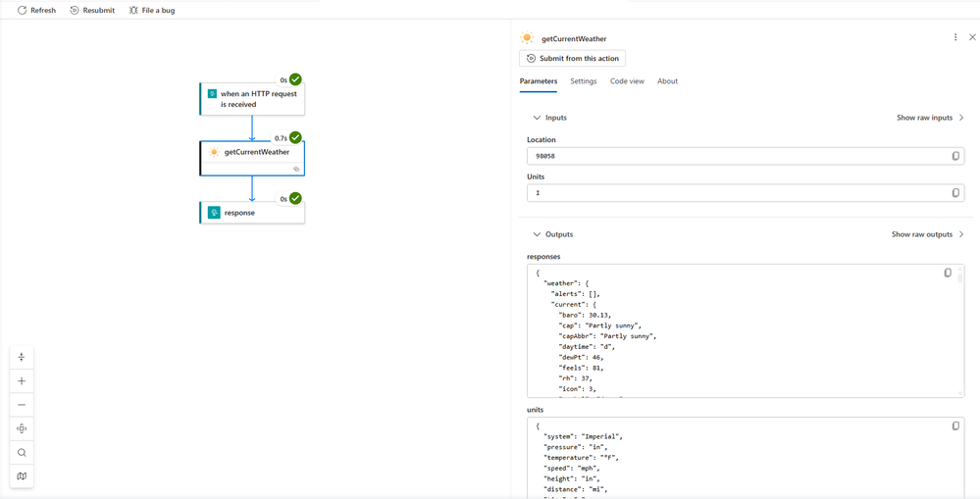Zoom in on the workflow canvas

pyautogui.click(x=22, y=381)
